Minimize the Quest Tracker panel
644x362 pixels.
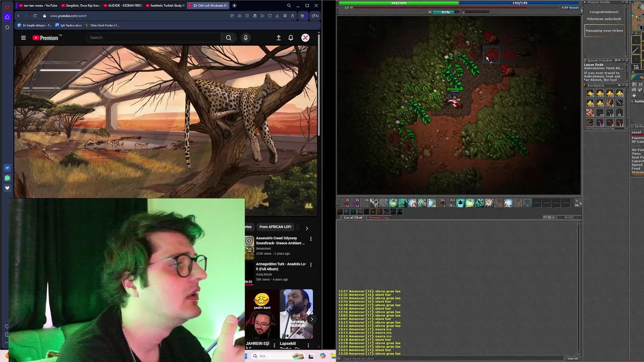coord(623,60)
